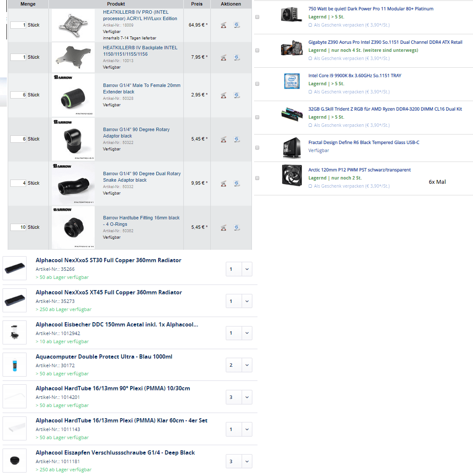Click the 64,95 € price cell

(198, 25)
